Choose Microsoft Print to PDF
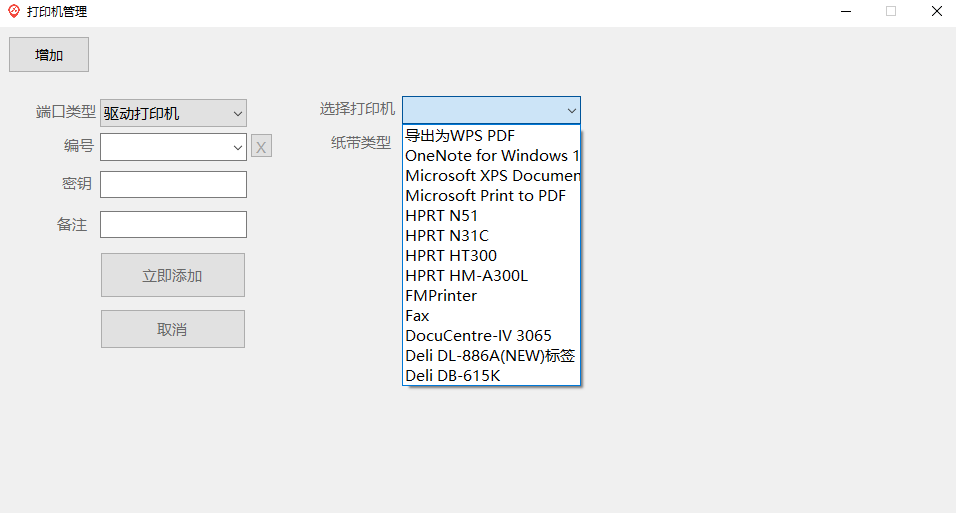This screenshot has width=956, height=513. tap(491, 196)
